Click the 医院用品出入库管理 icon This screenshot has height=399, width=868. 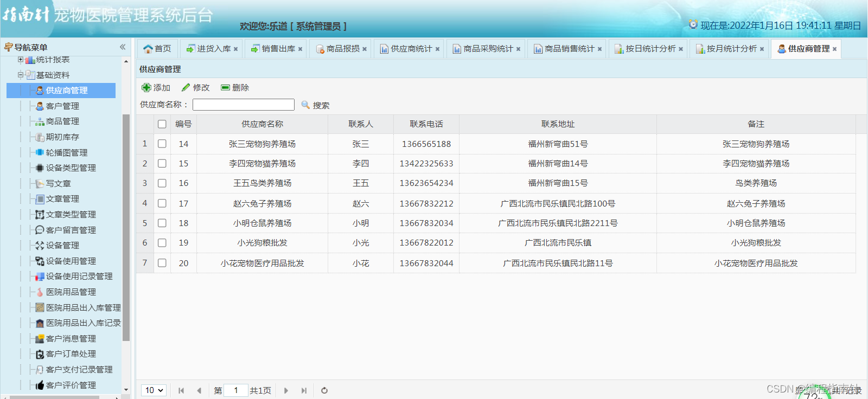pyautogui.click(x=40, y=308)
